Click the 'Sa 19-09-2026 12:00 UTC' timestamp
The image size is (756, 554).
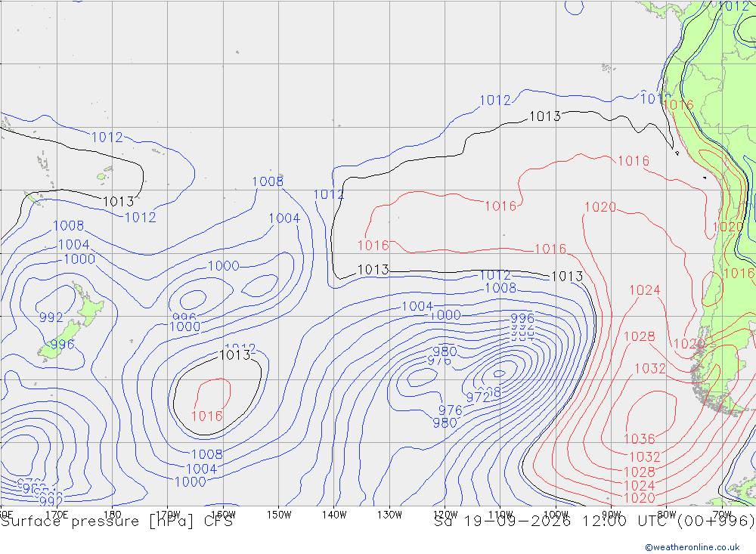point(553,522)
